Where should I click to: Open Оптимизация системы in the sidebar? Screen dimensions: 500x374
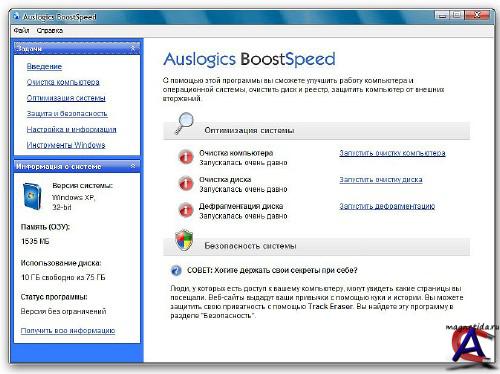pyautogui.click(x=66, y=98)
